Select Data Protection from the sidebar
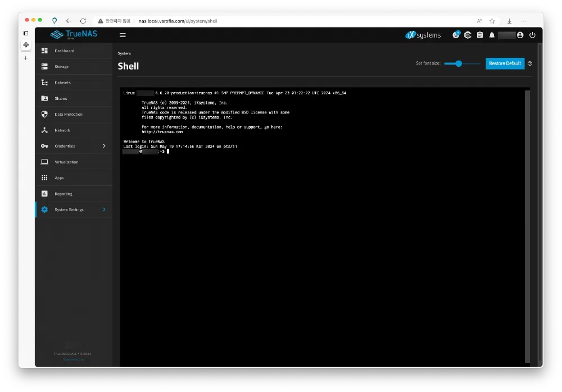 point(68,115)
